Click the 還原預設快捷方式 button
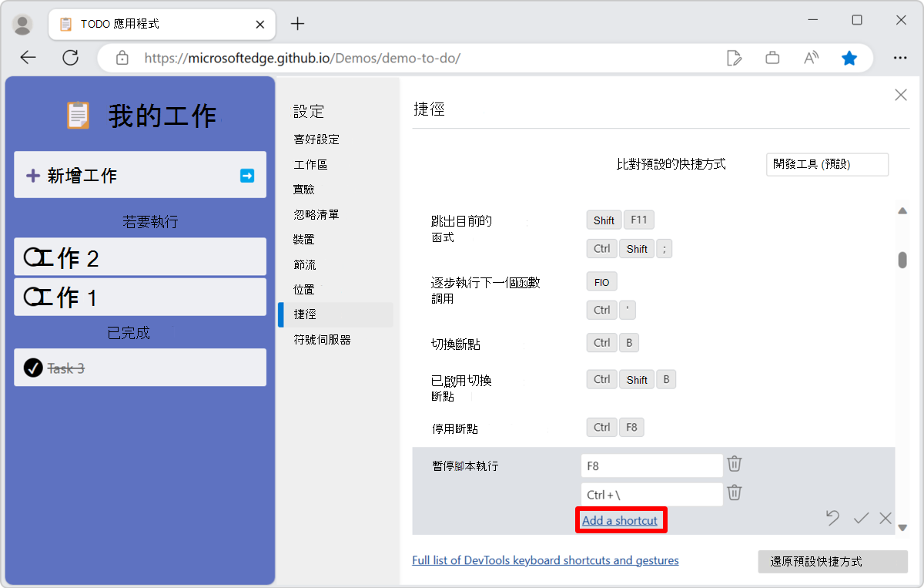 click(833, 562)
